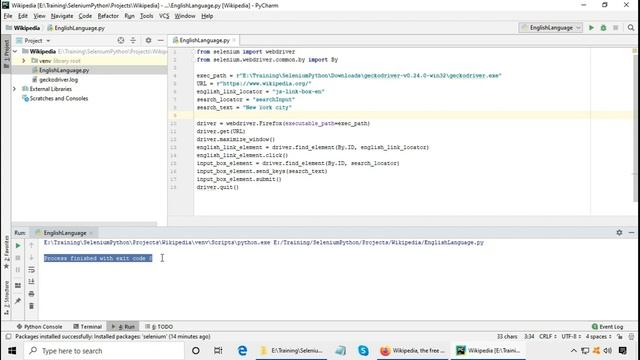Switch to Firefox Wikipedia window on taskbar
The height and width of the screenshot is (360, 640).
coord(412,351)
